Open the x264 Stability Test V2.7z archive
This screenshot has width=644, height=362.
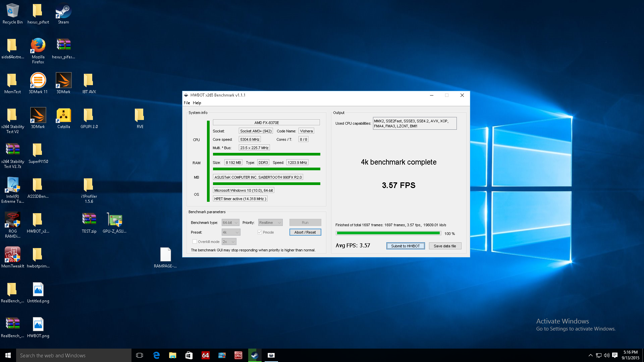tap(12, 155)
